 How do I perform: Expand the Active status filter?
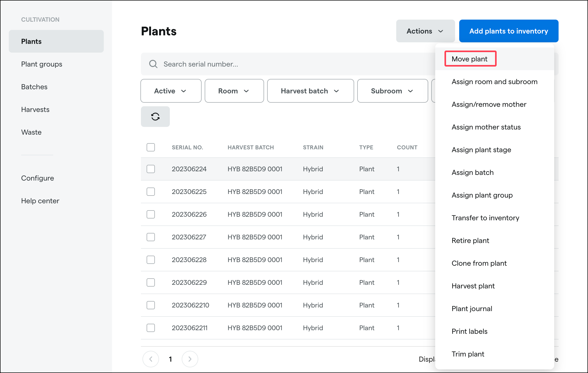[171, 91]
